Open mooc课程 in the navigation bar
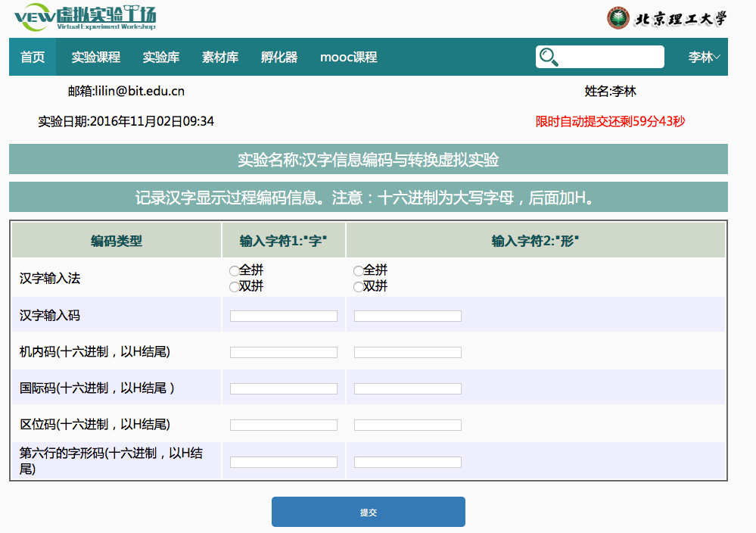Image resolution: width=756 pixels, height=533 pixels. pyautogui.click(x=348, y=58)
